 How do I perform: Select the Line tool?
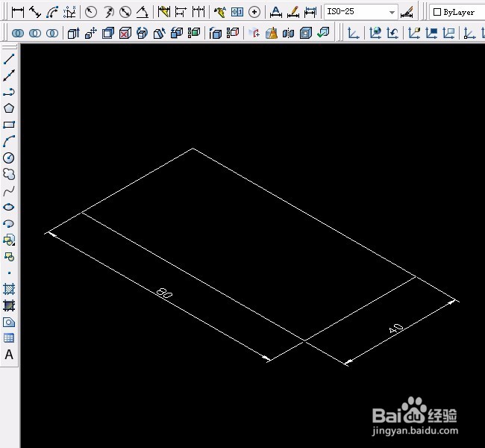(9, 59)
